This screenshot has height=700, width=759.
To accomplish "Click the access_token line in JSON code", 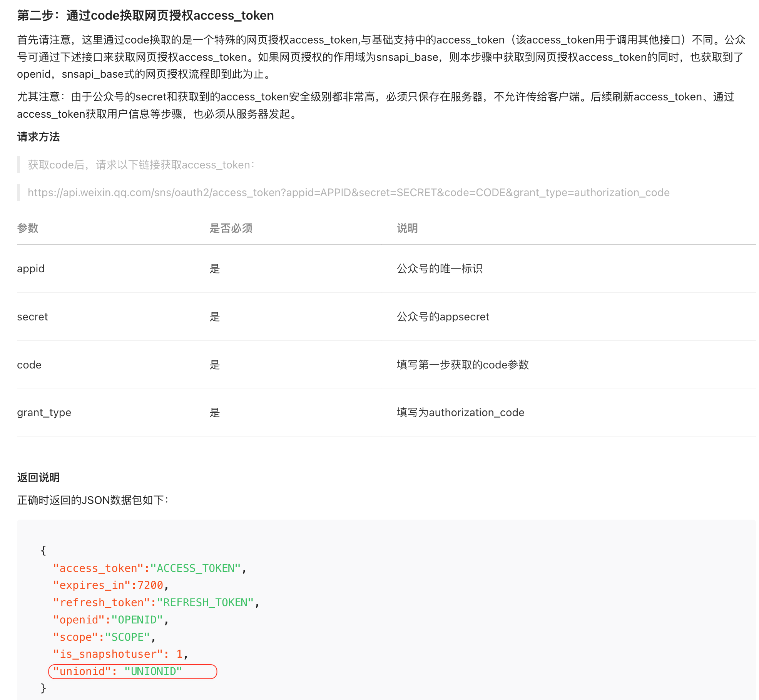I will tap(149, 568).
